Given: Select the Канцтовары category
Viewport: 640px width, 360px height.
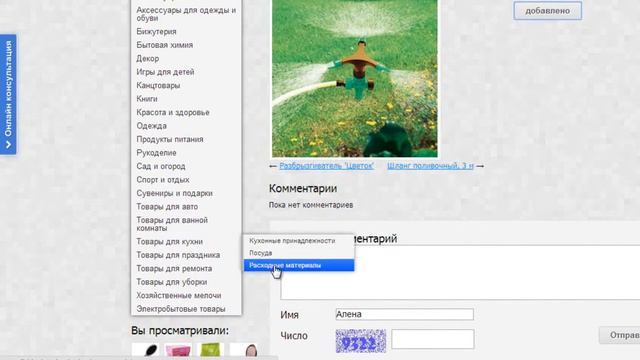Looking at the screenshot, I should [x=158, y=85].
